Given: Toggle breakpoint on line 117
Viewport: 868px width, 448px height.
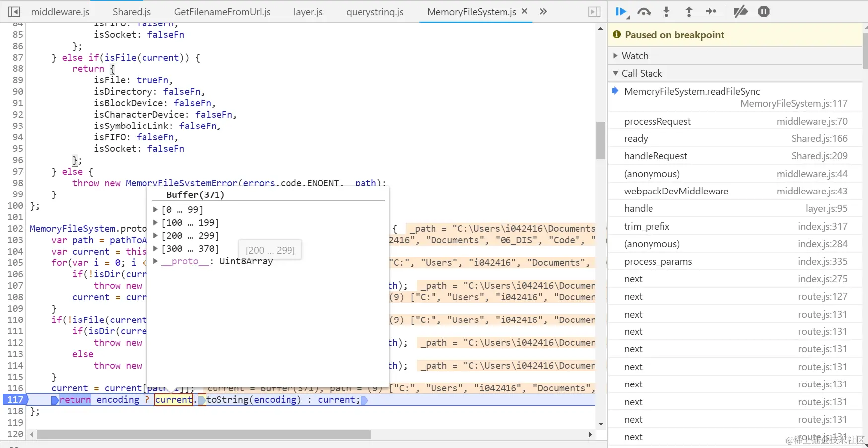Looking at the screenshot, I should tap(15, 400).
